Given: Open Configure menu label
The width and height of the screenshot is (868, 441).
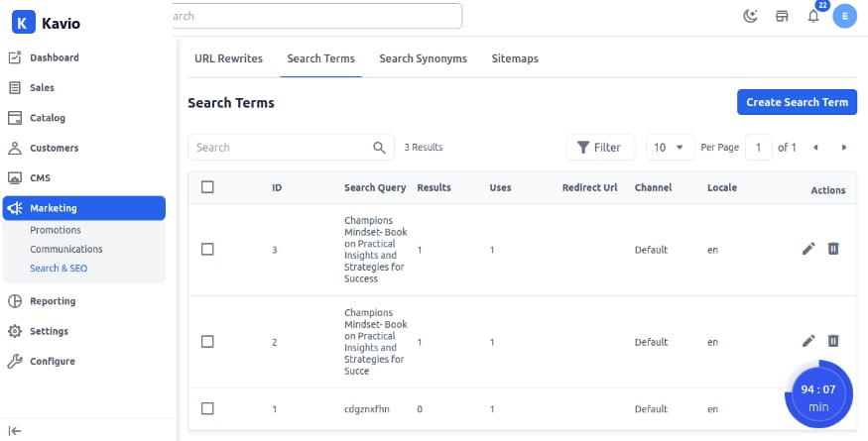Looking at the screenshot, I should (52, 362).
